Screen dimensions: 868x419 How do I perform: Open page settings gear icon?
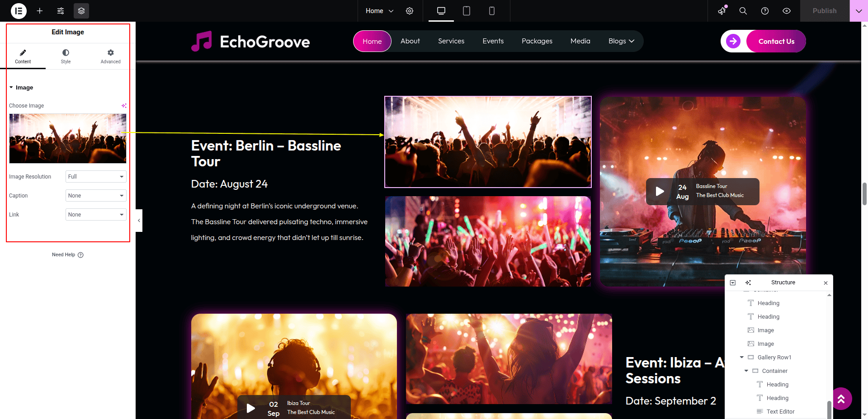(410, 11)
